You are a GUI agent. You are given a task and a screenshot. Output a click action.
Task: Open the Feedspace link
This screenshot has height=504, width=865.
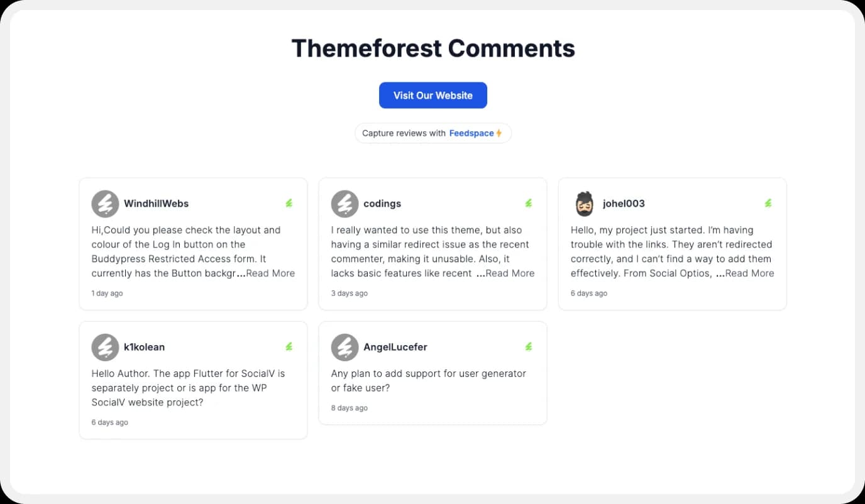tap(472, 133)
